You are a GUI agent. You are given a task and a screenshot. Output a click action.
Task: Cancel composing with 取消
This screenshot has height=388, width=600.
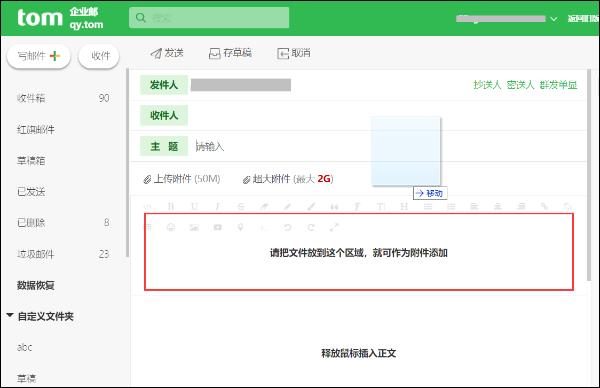[294, 53]
